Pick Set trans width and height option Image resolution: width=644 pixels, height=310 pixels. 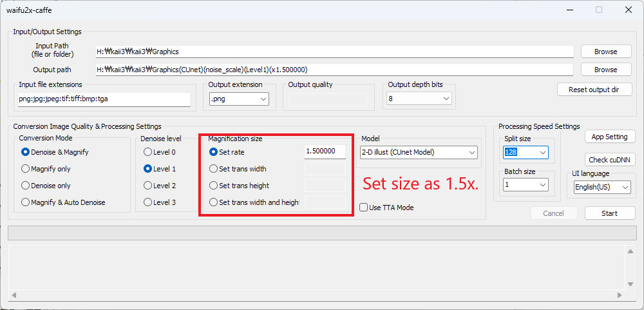254,202
